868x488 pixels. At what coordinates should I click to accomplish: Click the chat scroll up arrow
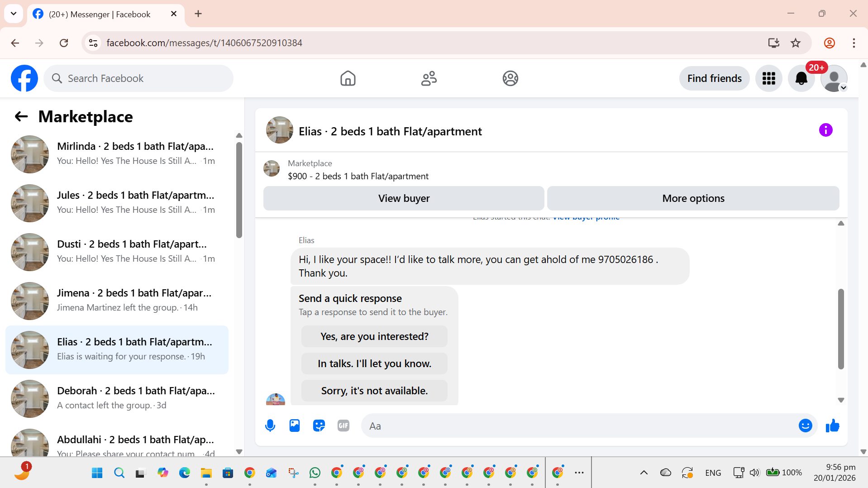coord(841,223)
